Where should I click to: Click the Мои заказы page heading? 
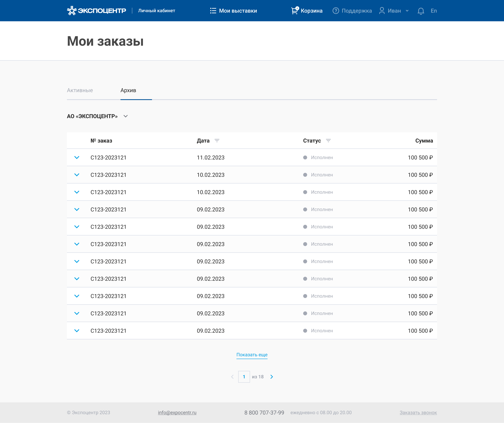pyautogui.click(x=105, y=41)
